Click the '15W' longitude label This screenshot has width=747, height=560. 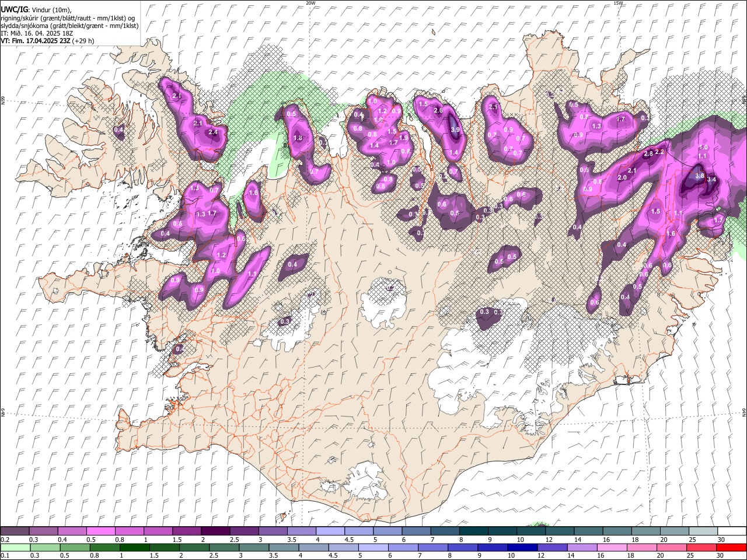618,3
